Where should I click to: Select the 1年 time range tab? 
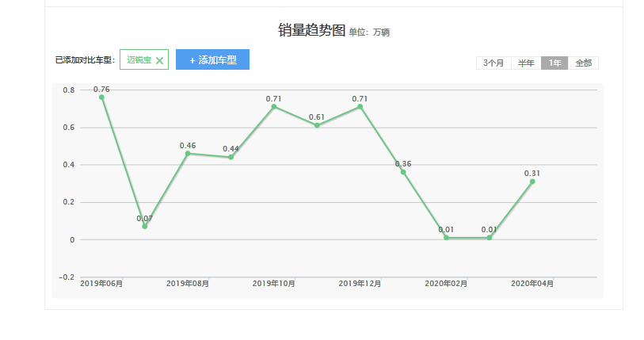click(554, 63)
